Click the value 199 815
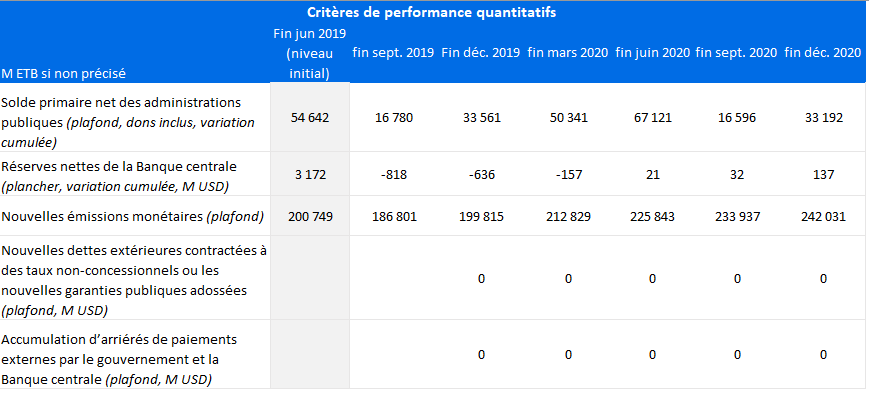Image resolution: width=869 pixels, height=393 pixels. click(480, 217)
